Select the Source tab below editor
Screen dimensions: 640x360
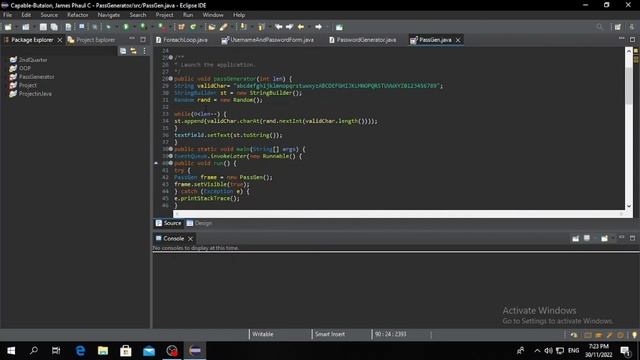point(168,223)
